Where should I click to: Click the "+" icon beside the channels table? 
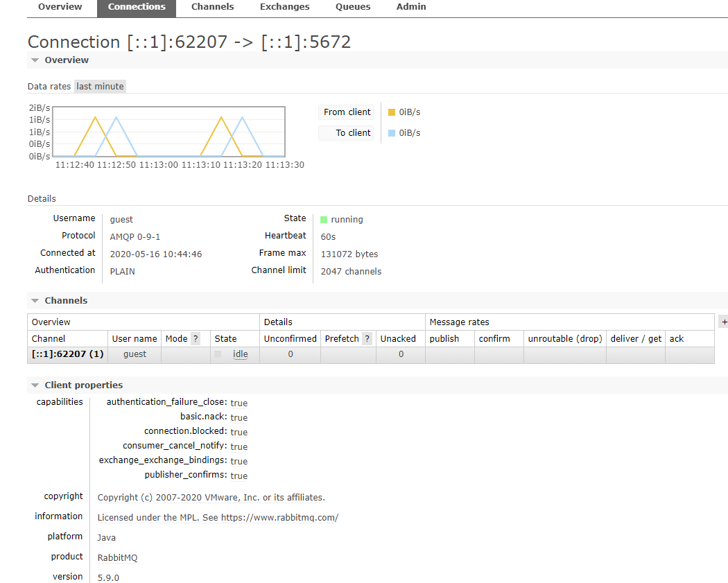(724, 322)
